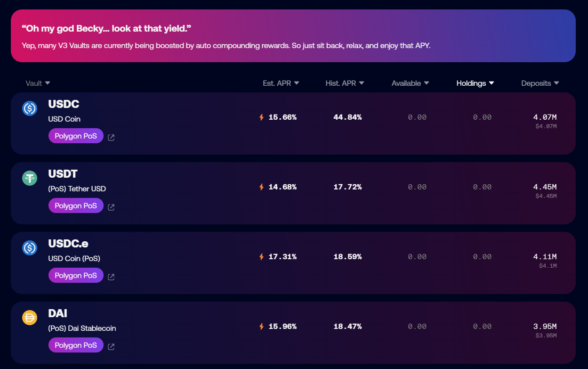Sort by Hist. APR column
588x369 pixels.
pos(345,83)
